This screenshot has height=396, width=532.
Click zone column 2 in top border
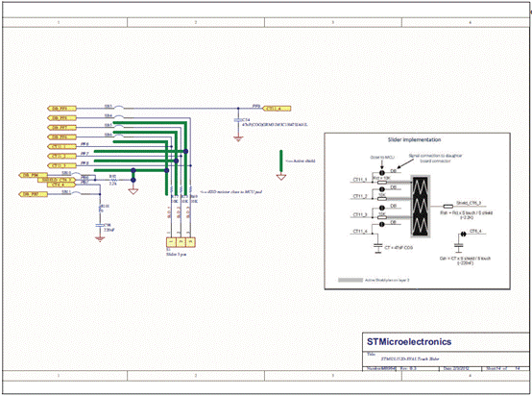click(x=196, y=22)
